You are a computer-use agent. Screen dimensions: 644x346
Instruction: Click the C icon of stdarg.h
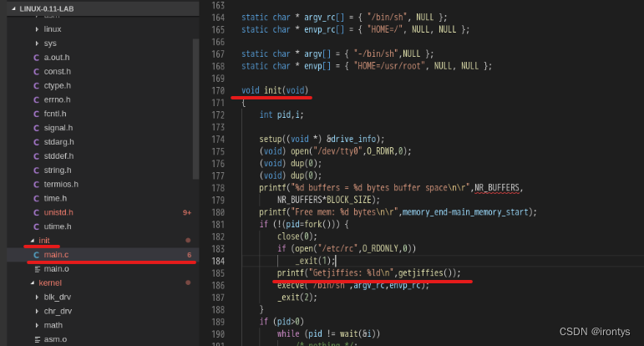tap(37, 142)
